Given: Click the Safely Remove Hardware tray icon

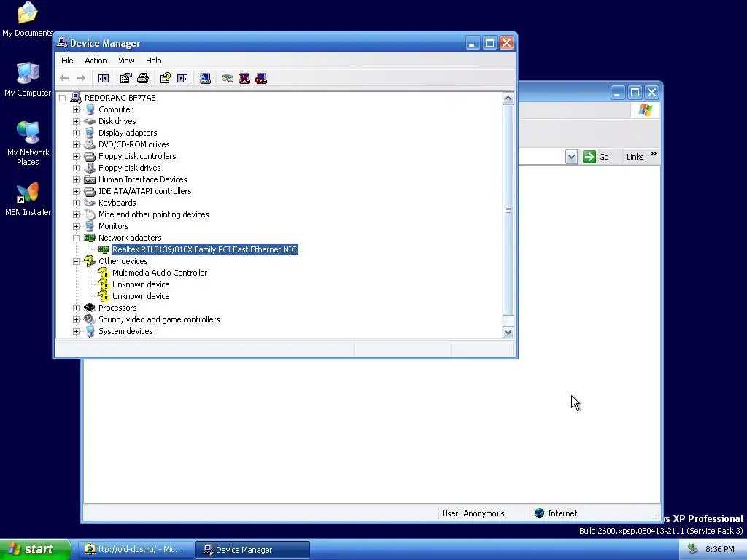Looking at the screenshot, I should pos(693,549).
